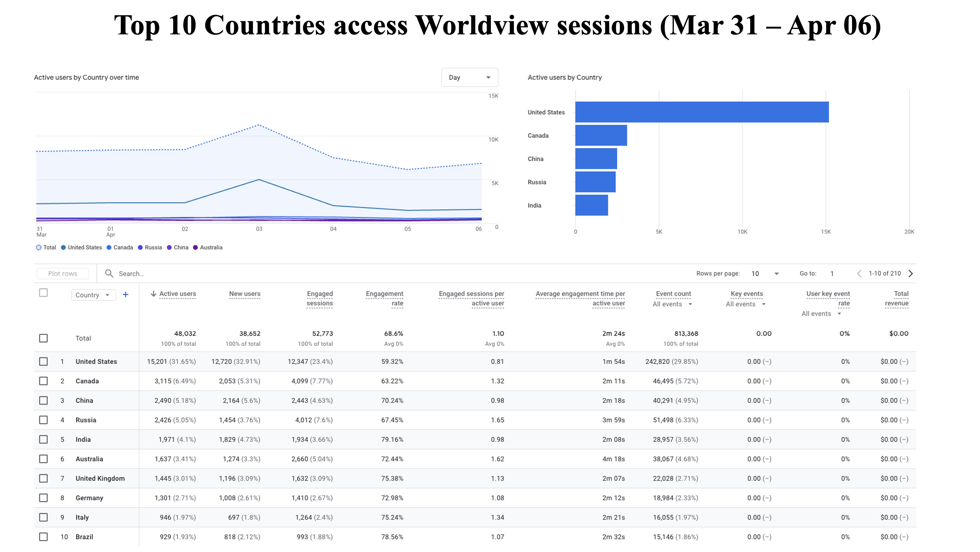Click the 1-10 of 210 pagination text

coord(884,273)
